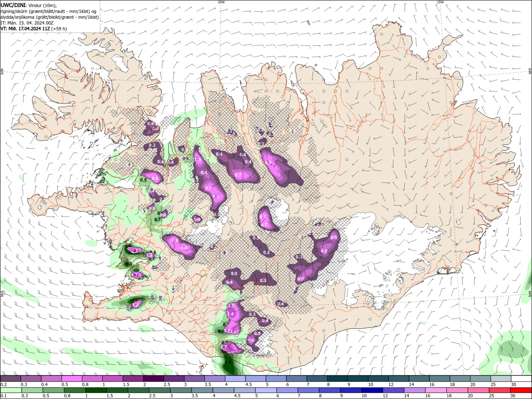Pick the rain scale swatch between 2.5 and 3
Screen dimensions: 532x399
click(x=159, y=390)
